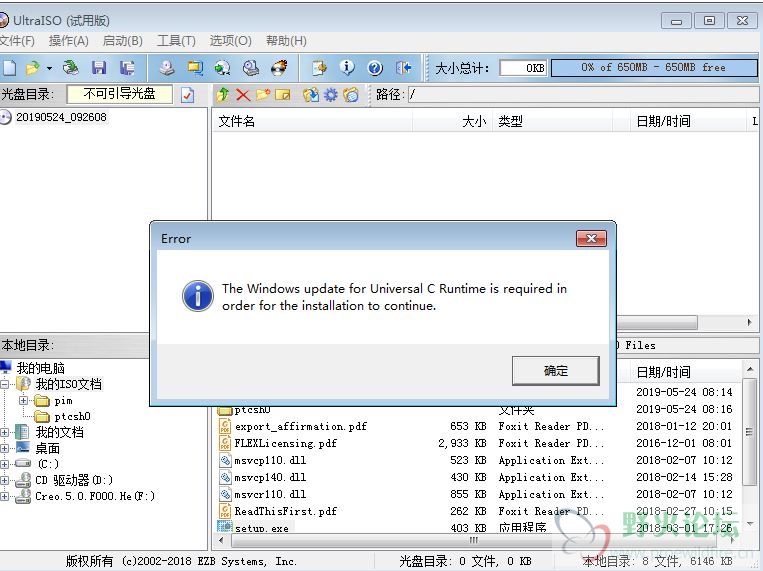
Task: Select 我的电脑 in local tree
Action: click(x=41, y=368)
